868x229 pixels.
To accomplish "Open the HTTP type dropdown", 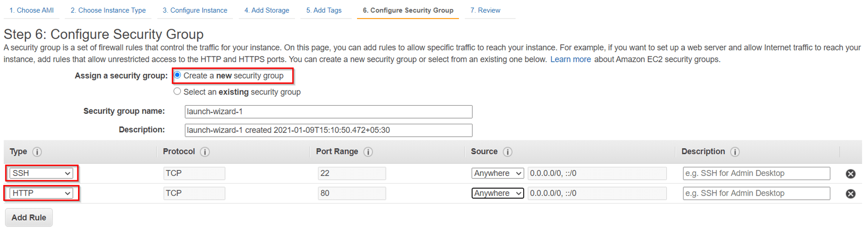I will [x=41, y=193].
